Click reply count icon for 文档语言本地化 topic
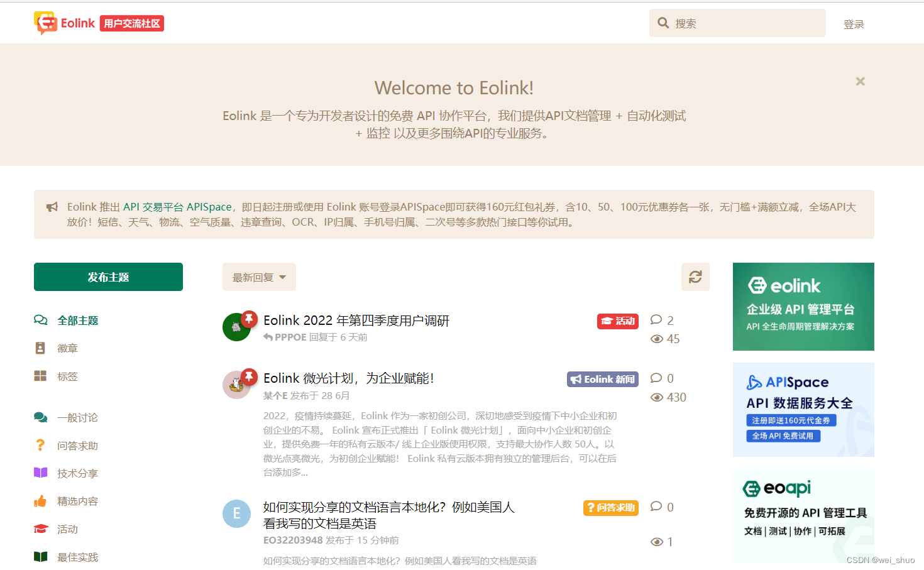This screenshot has width=924, height=570. coord(656,507)
